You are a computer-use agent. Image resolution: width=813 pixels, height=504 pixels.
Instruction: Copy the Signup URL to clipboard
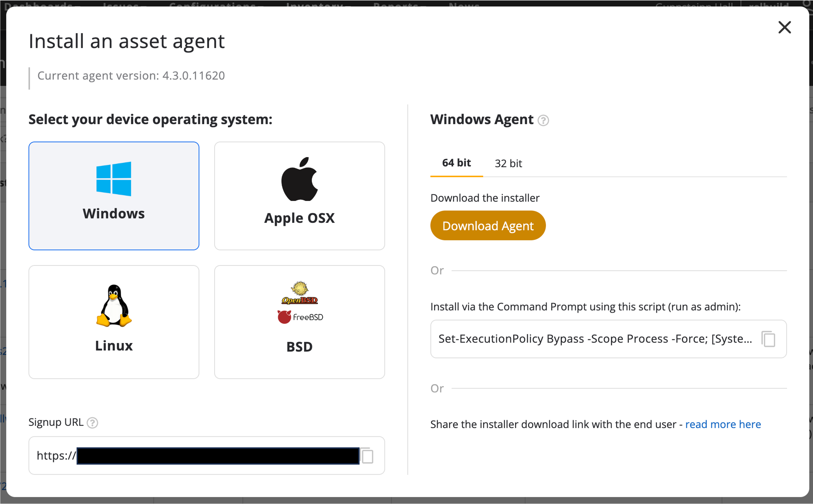click(367, 456)
